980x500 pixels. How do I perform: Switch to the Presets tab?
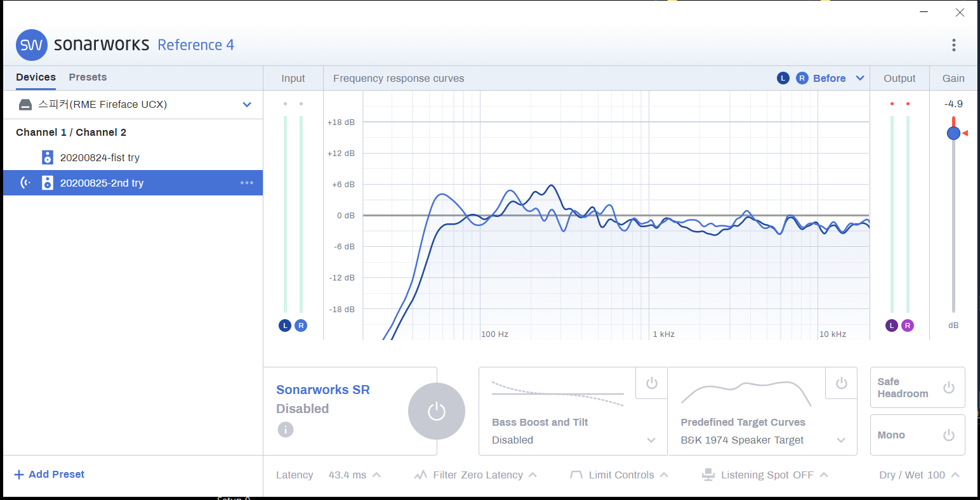coord(88,77)
